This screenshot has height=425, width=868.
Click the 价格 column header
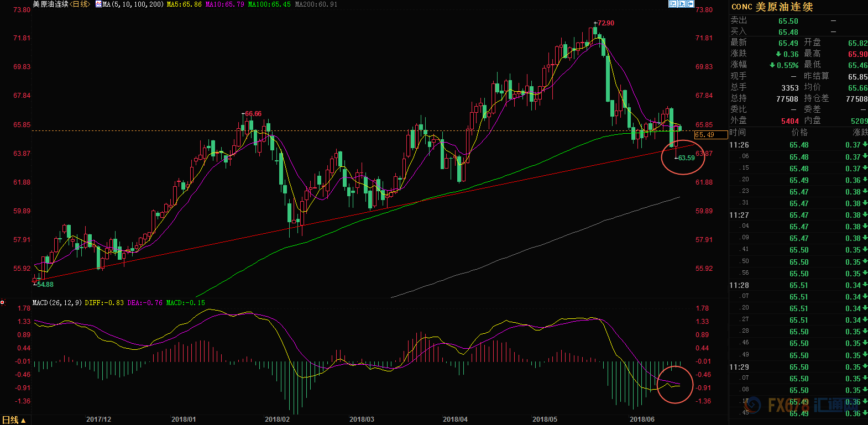click(799, 133)
